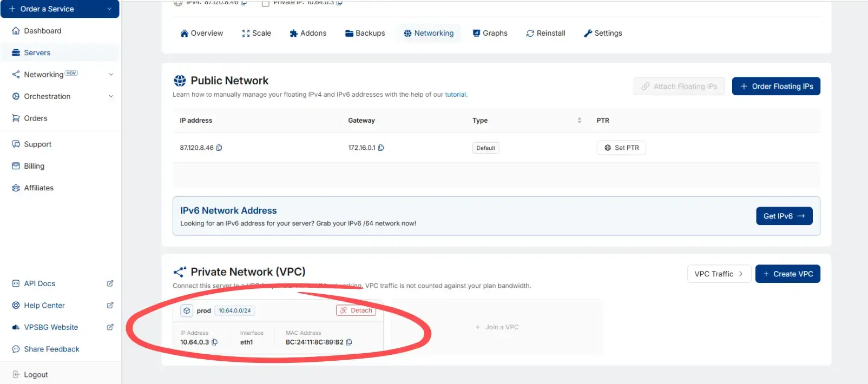
Task: Open the tutorial link
Action: [x=455, y=95]
